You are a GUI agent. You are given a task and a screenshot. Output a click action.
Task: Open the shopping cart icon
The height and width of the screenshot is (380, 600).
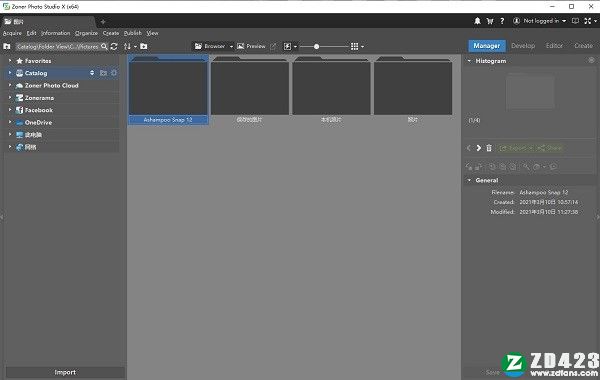click(490, 21)
